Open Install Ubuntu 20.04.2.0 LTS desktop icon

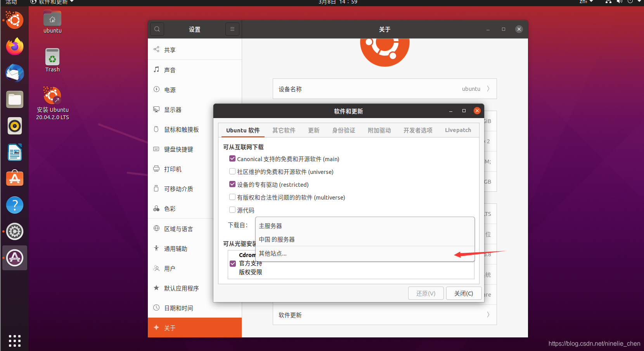pos(52,103)
